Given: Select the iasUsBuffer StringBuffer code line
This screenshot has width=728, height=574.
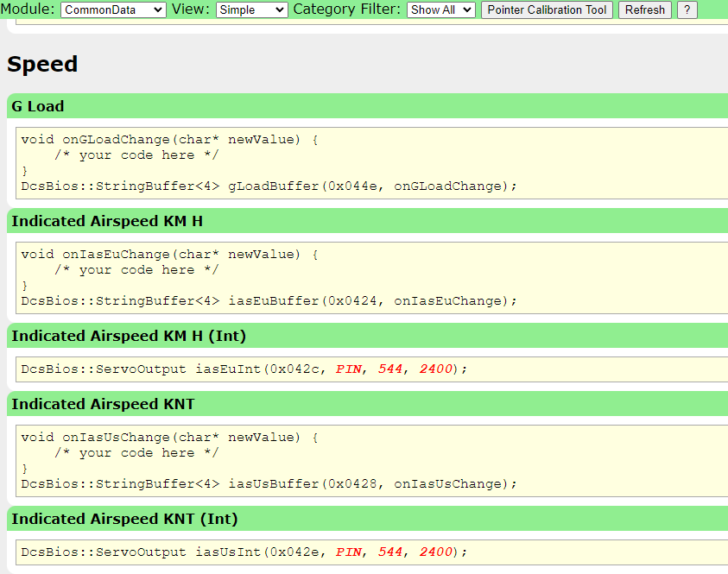Looking at the screenshot, I should point(269,483).
